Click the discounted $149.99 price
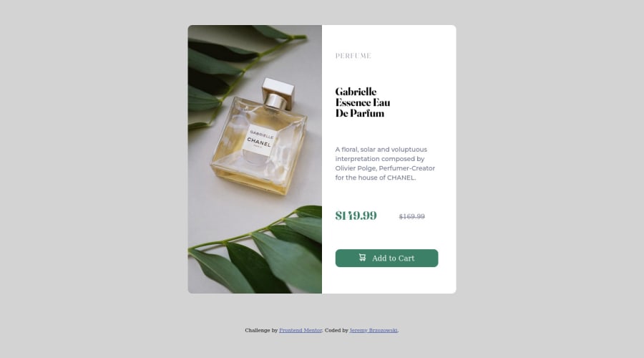The width and height of the screenshot is (644, 358). 356,216
